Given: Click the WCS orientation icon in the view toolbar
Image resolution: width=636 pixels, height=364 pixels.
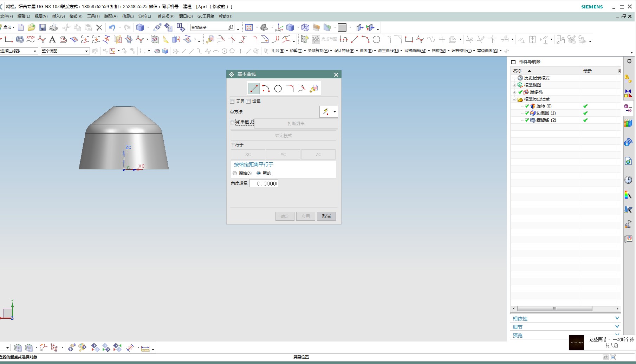Looking at the screenshot, I should [x=280, y=27].
